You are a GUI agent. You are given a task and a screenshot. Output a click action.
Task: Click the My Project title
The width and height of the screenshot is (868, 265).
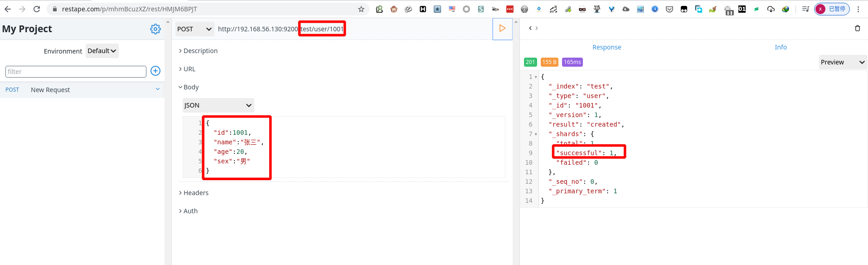coord(27,29)
